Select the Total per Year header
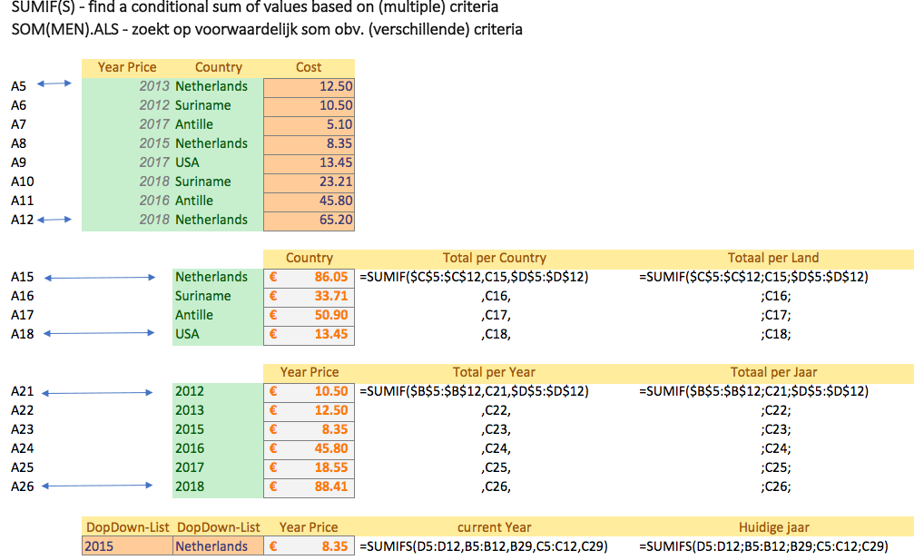The height and width of the screenshot is (560, 924). tap(494, 372)
